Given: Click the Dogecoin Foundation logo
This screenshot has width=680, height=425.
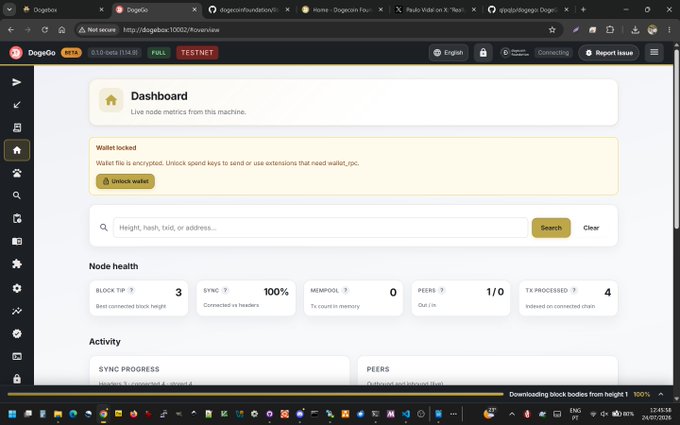Looking at the screenshot, I should pyautogui.click(x=515, y=52).
